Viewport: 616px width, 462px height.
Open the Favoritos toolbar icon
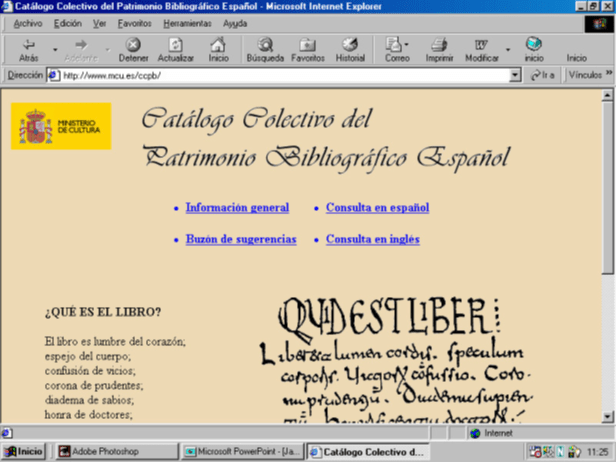click(x=307, y=45)
